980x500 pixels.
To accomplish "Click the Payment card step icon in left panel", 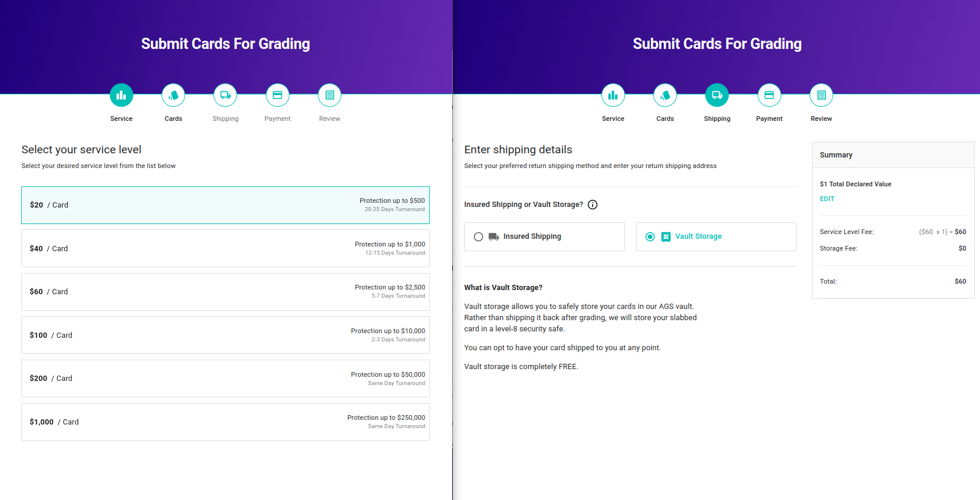I will pyautogui.click(x=278, y=95).
